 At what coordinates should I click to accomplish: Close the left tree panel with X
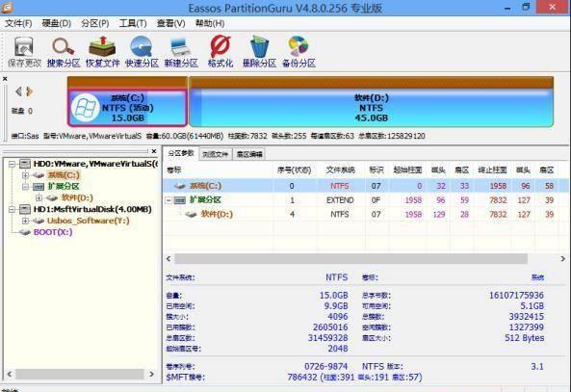[x=154, y=151]
